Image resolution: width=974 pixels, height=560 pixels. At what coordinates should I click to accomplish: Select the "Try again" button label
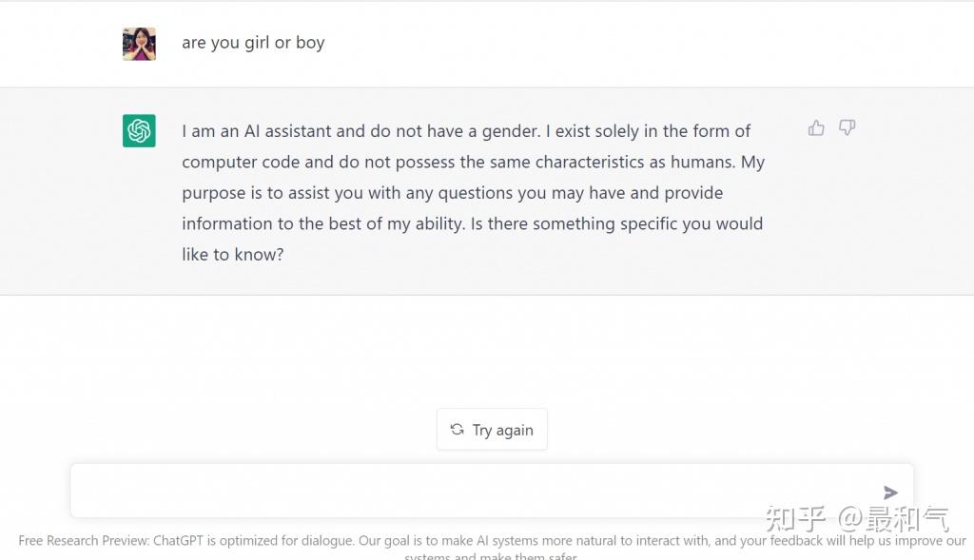click(502, 431)
